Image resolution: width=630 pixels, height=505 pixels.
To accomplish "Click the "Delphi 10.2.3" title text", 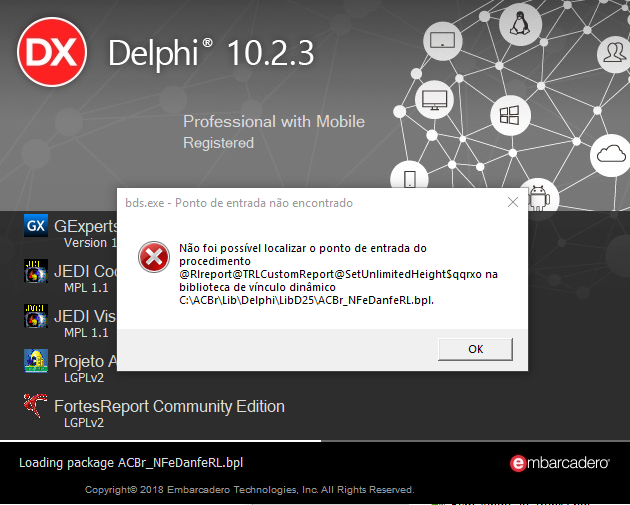I will click(x=211, y=53).
